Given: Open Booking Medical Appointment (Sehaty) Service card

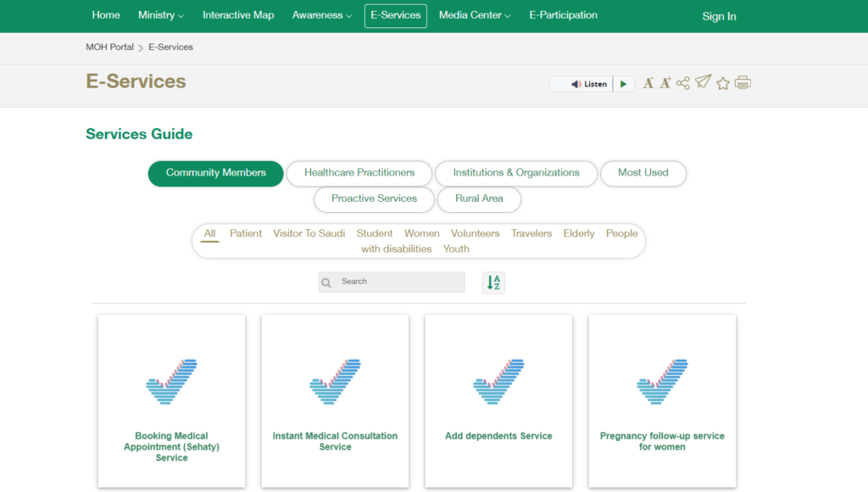Looking at the screenshot, I should (171, 401).
